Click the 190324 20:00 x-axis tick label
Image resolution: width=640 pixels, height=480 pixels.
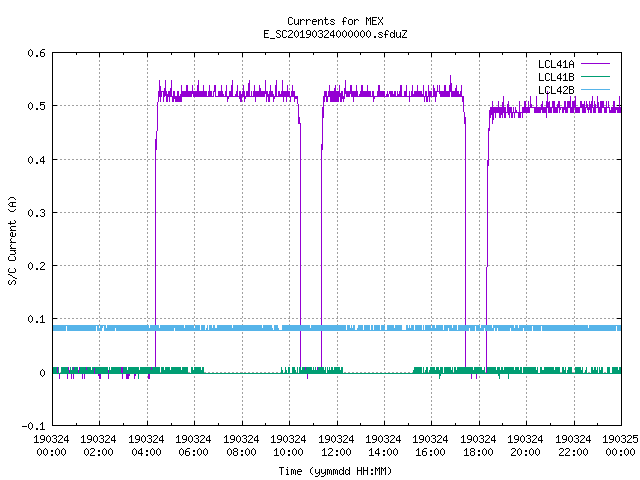pyautogui.click(x=525, y=446)
